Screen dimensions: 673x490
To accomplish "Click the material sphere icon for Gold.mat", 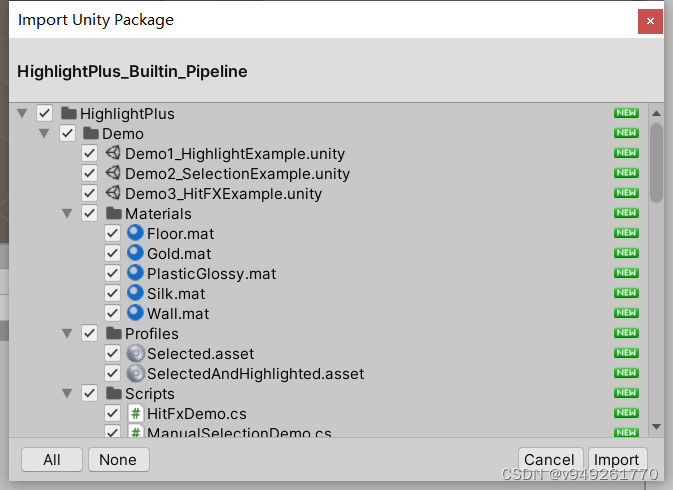I will [x=135, y=253].
